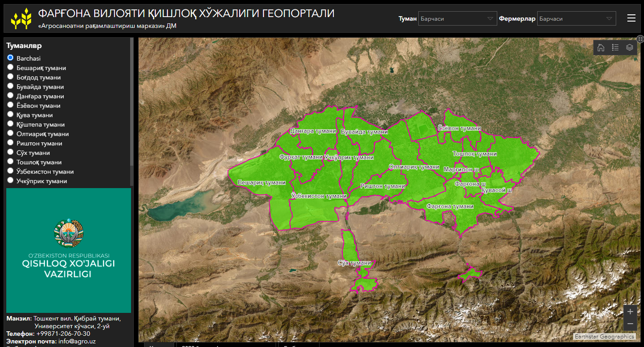This screenshot has height=347, width=644.
Task: Click the collapse map arrows icon
Action: coord(640,39)
